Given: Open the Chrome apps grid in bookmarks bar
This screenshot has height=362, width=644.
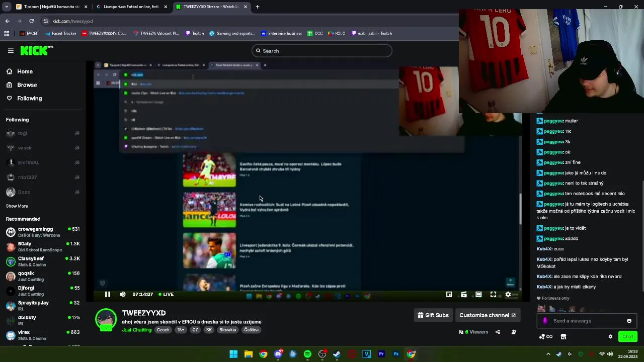Looking at the screenshot, I should point(7,34).
